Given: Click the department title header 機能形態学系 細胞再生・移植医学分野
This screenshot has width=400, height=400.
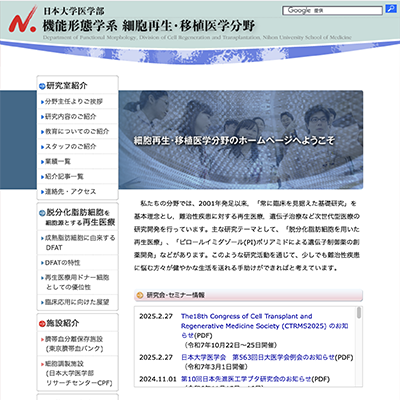Looking at the screenshot, I should (149, 26).
